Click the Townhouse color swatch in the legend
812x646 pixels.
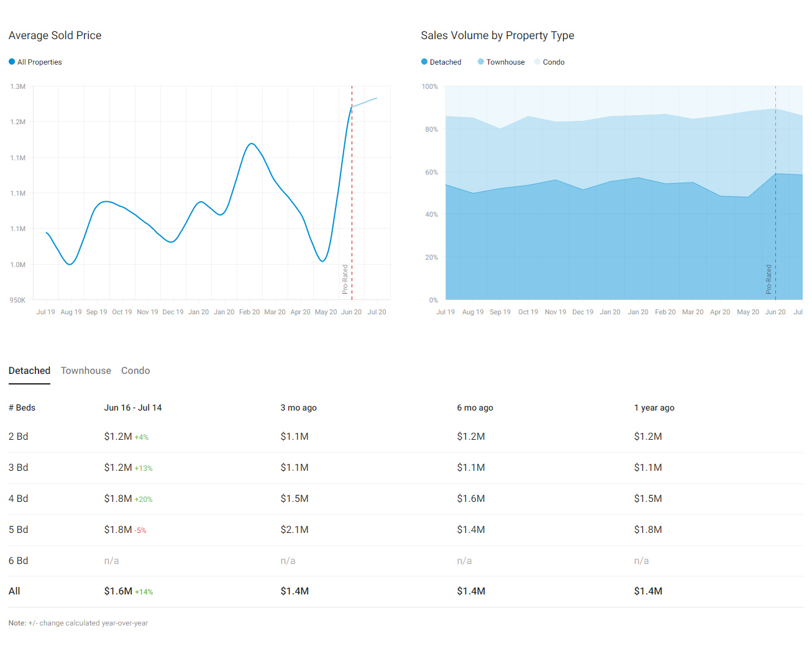coord(480,61)
